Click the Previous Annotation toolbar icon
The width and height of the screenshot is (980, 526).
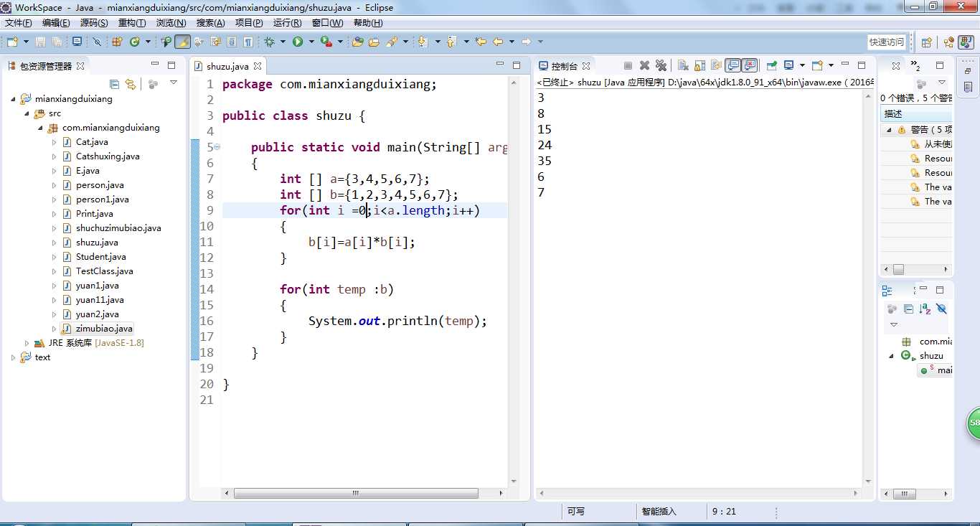(x=452, y=42)
